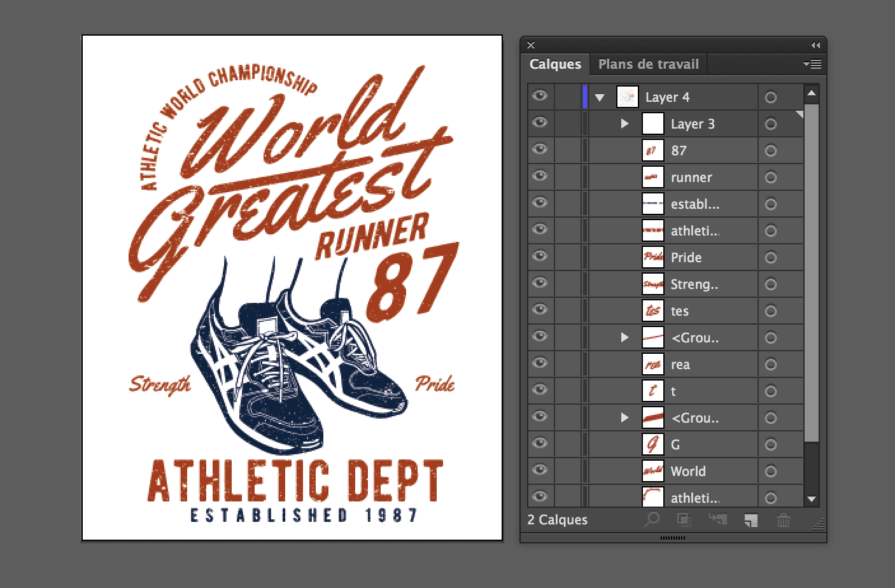Viewport: 895px width, 588px height.
Task: Click the Make/Release Clipping Mask icon
Action: coord(684,520)
